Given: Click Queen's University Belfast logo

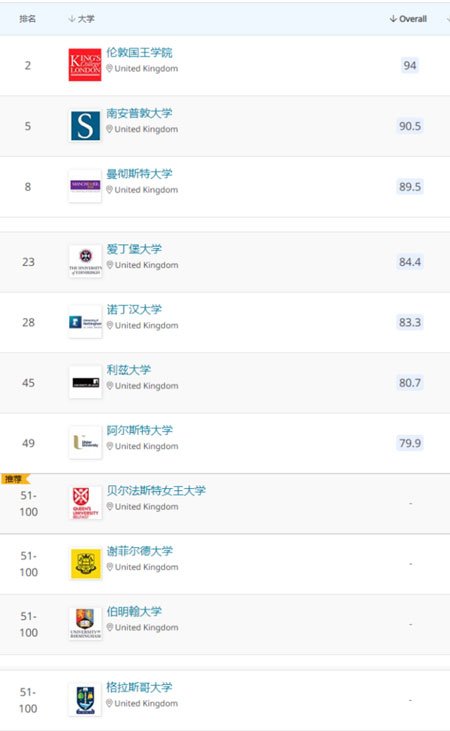Looking at the screenshot, I should pyautogui.click(x=85, y=503).
